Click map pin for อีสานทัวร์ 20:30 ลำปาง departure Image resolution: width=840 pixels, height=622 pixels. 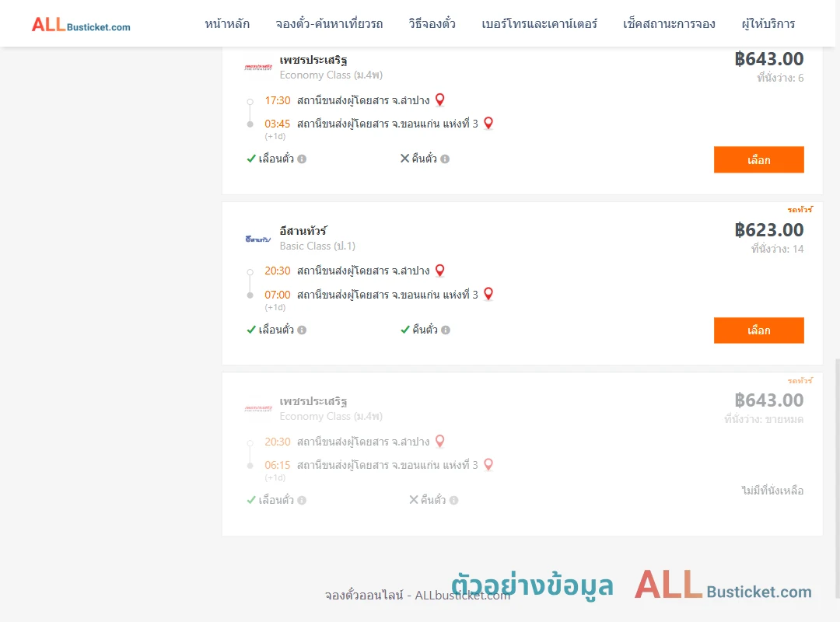point(439,270)
